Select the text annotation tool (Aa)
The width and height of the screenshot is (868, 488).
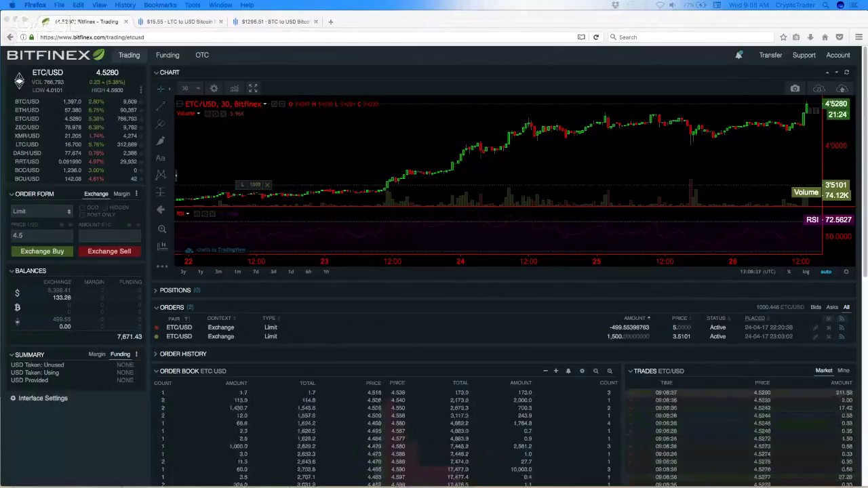pyautogui.click(x=161, y=158)
